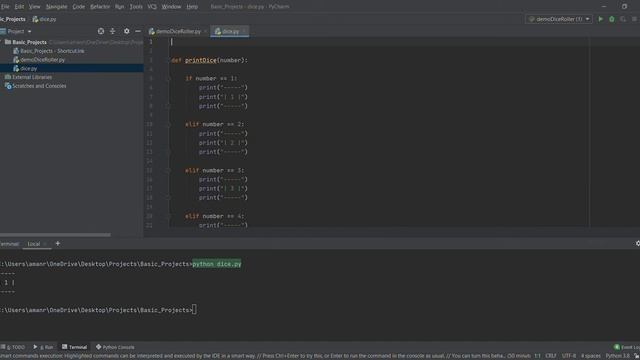Viewport: 640px width, 360px height.
Task: Add a new terminal session with plus icon
Action: pyautogui.click(x=58, y=243)
